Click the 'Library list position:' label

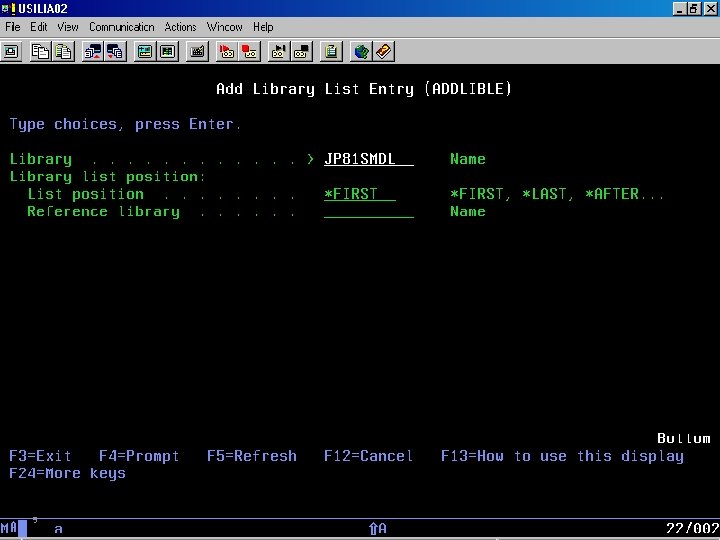(107, 176)
